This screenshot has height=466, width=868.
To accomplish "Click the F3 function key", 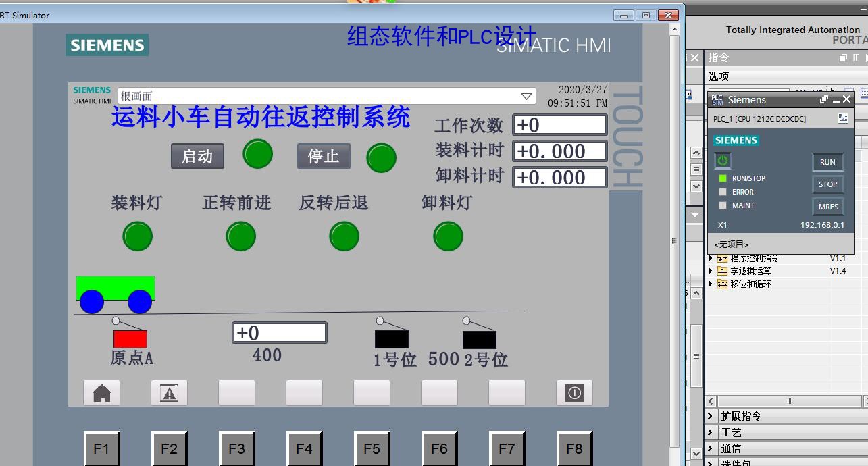I will point(236,448).
